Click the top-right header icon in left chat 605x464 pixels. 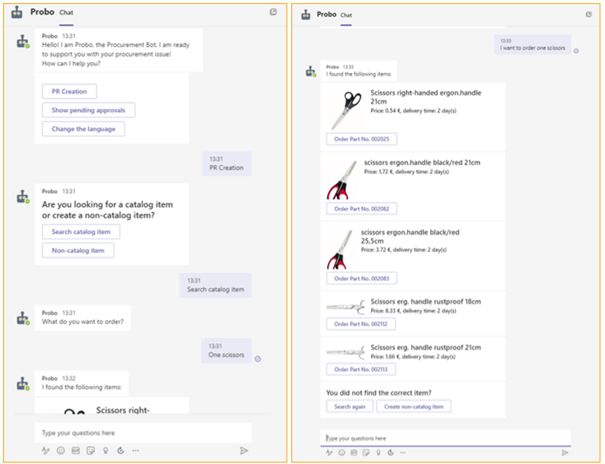click(x=273, y=12)
